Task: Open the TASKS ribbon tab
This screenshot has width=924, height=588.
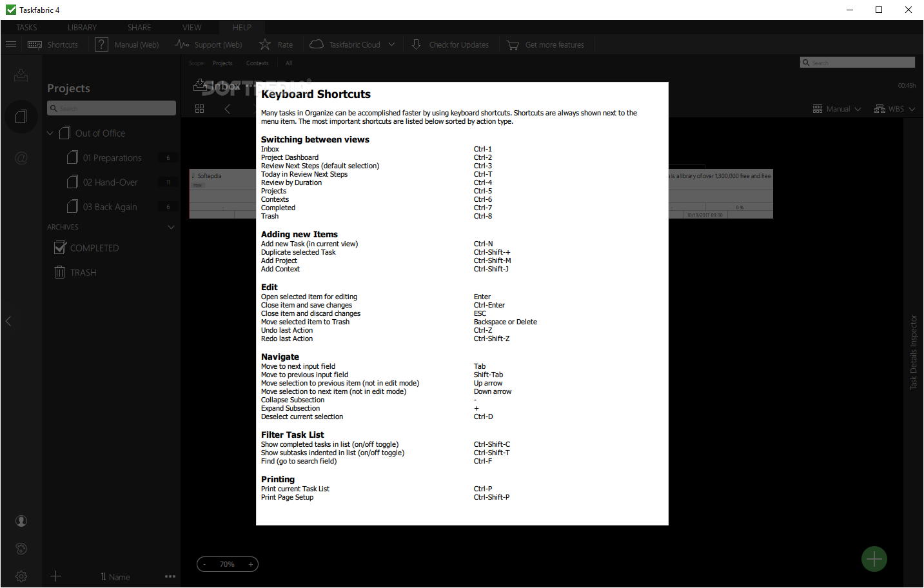Action: [x=26, y=28]
